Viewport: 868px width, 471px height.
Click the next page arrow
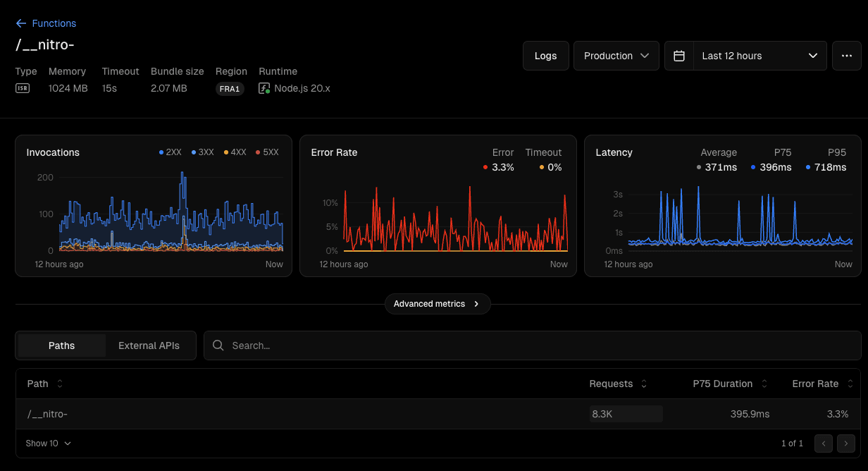pyautogui.click(x=846, y=444)
